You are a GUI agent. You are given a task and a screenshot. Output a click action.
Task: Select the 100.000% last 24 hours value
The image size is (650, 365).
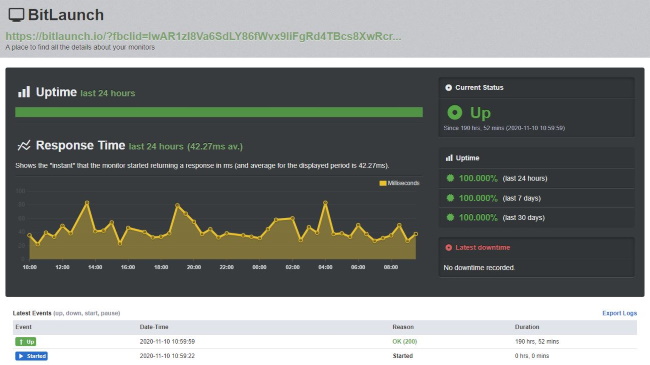478,178
